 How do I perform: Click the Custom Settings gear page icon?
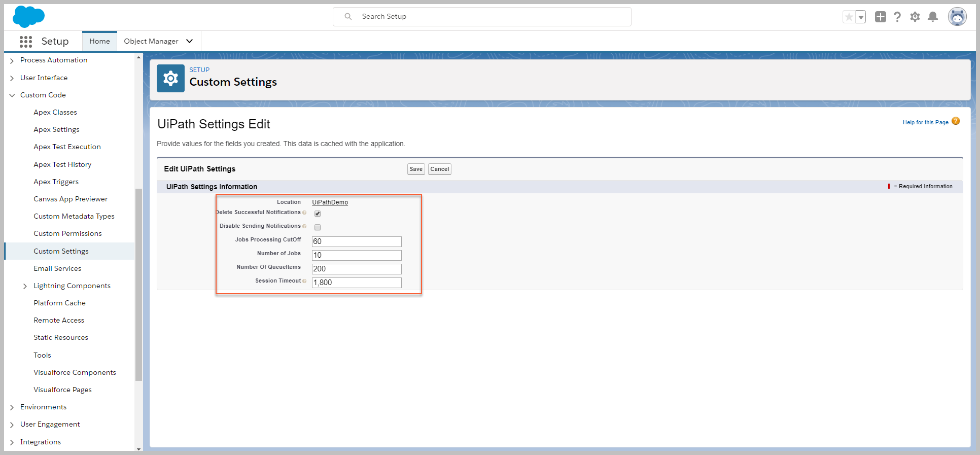pyautogui.click(x=170, y=78)
